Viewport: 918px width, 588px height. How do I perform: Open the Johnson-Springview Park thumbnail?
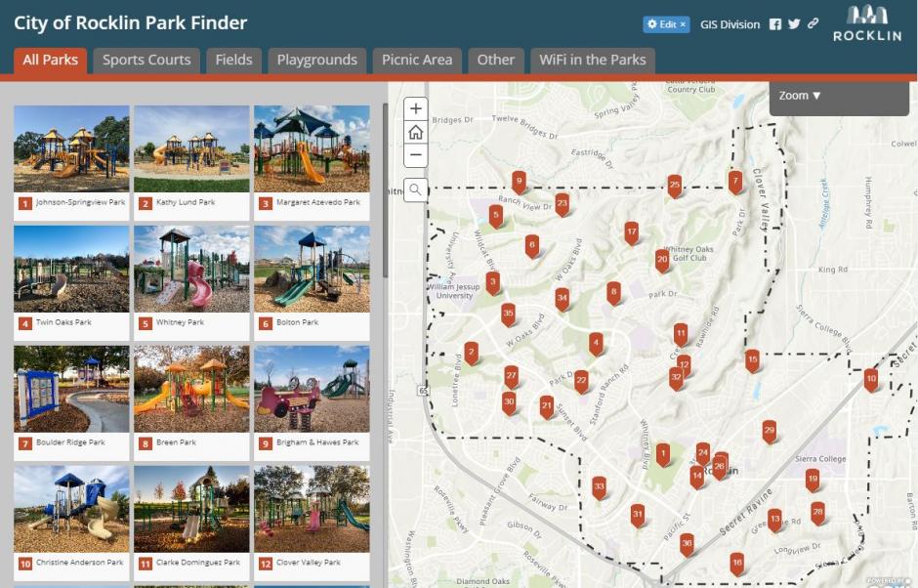(x=71, y=149)
